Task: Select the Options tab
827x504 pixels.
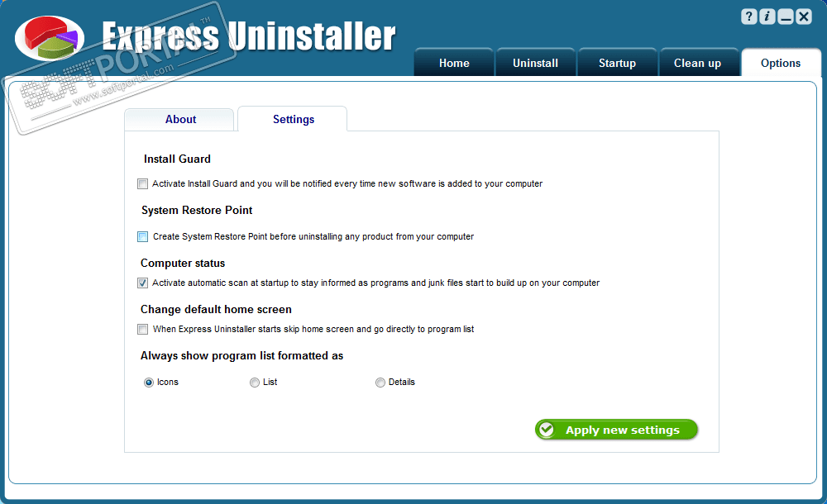Action: (x=781, y=63)
